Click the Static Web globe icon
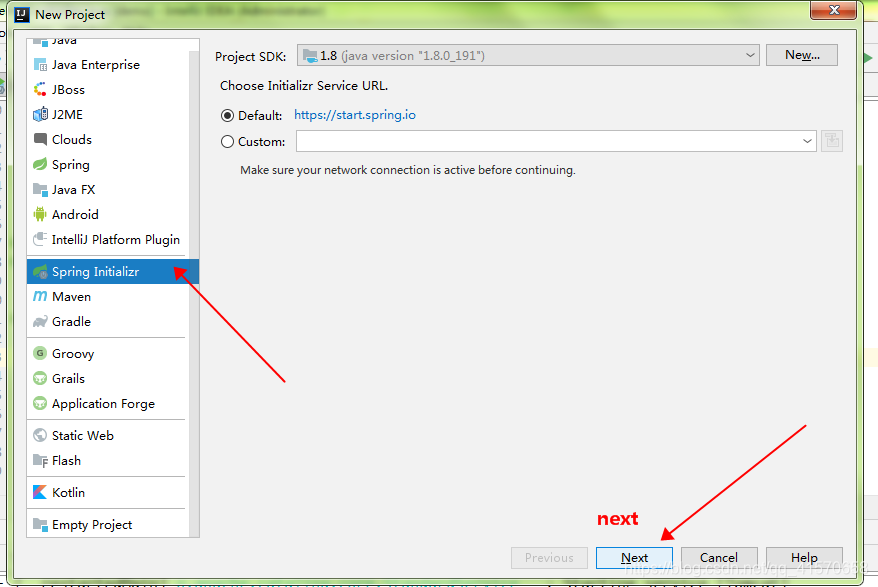The width and height of the screenshot is (878, 587). [40, 435]
